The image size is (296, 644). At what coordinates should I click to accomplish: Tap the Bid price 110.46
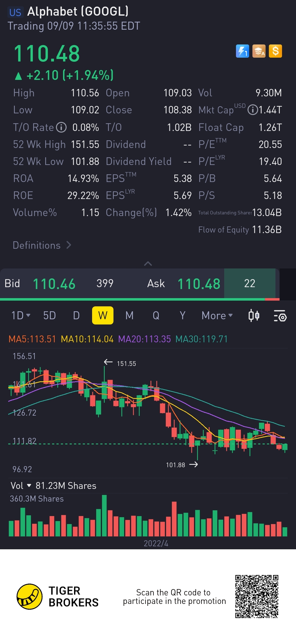[x=54, y=284]
